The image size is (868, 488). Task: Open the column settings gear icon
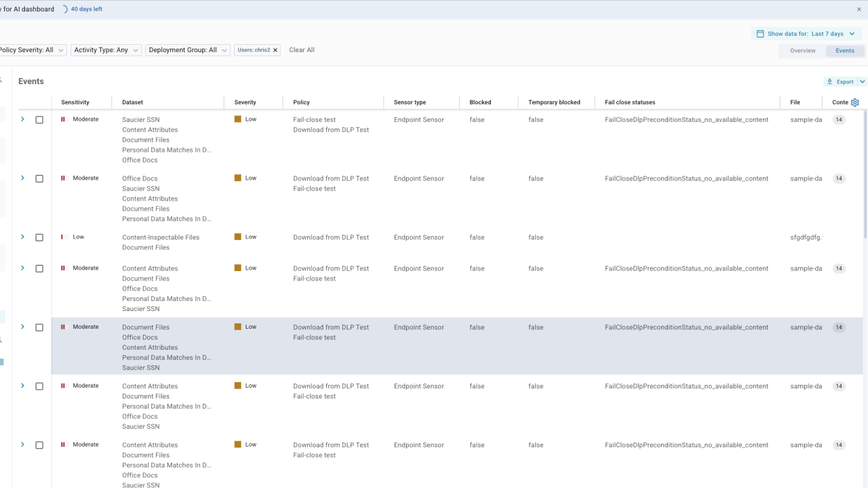854,102
